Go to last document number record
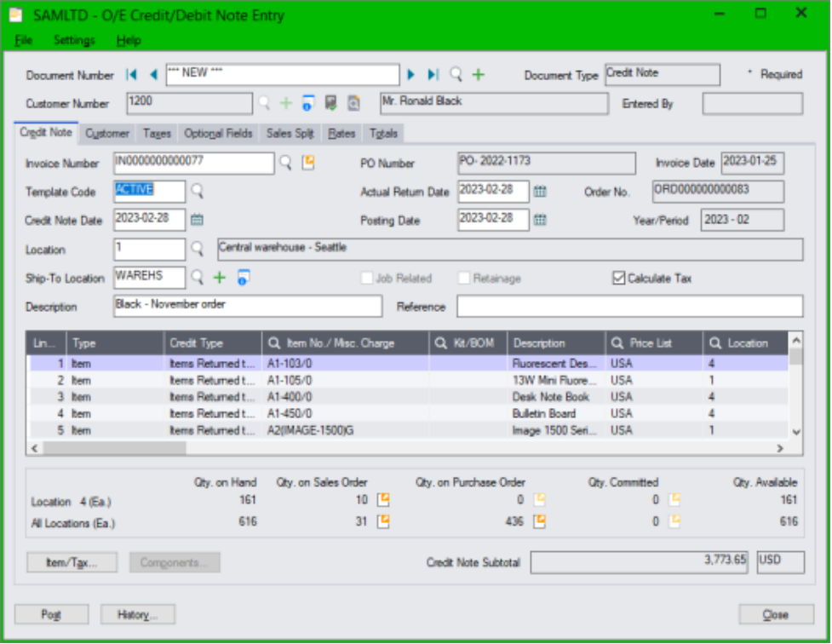The image size is (832, 644). click(x=433, y=75)
